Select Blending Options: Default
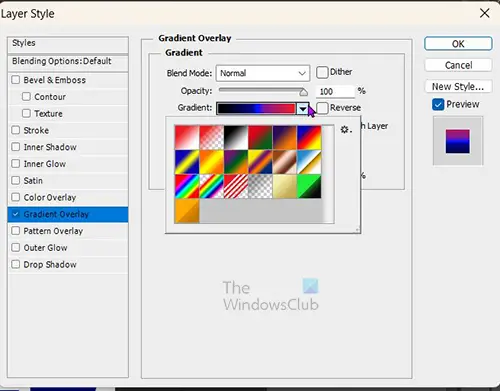The width and height of the screenshot is (500, 391). [68, 62]
